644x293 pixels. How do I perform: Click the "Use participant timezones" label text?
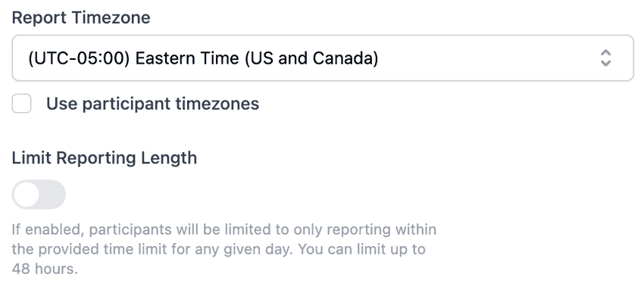point(152,104)
